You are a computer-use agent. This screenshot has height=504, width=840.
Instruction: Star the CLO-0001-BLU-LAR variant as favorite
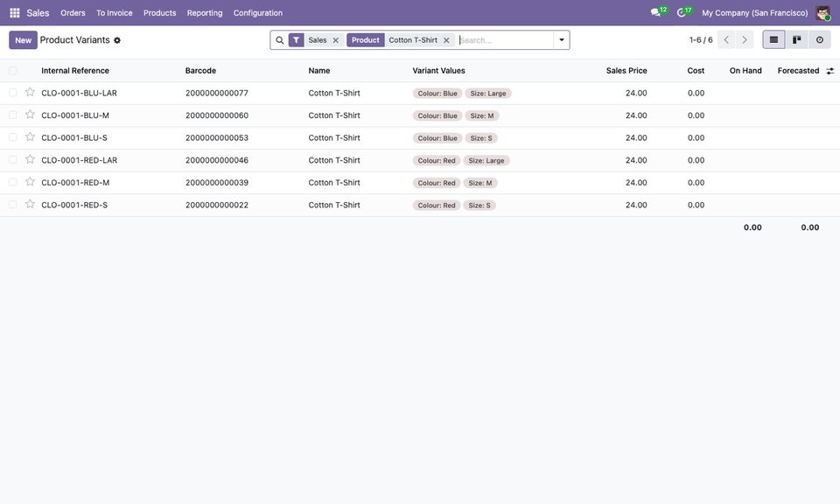coord(30,92)
